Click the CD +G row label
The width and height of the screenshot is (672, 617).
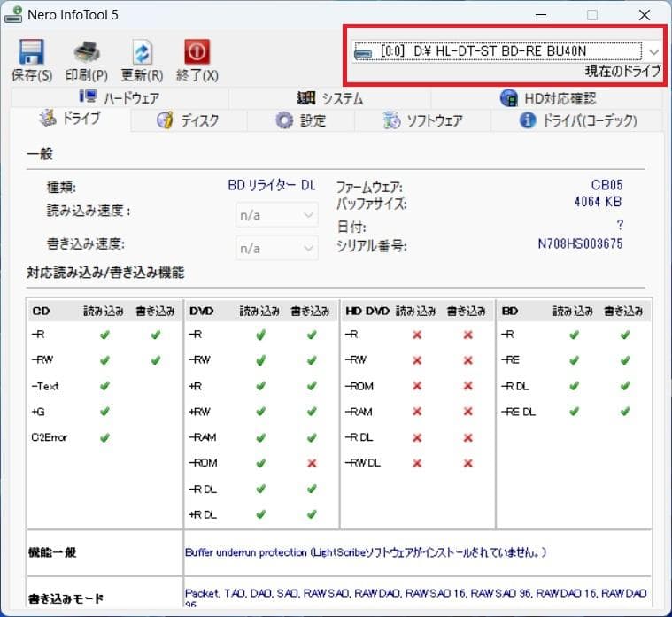coord(38,412)
